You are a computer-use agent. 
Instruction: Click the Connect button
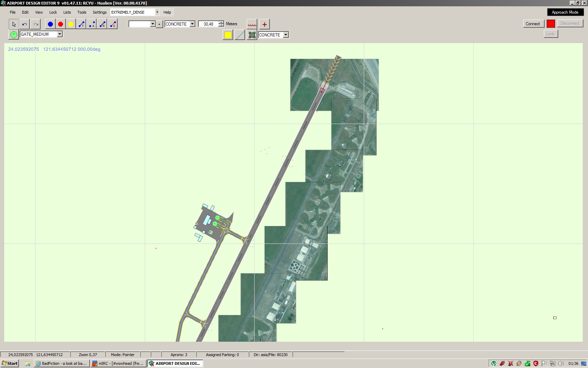point(532,24)
